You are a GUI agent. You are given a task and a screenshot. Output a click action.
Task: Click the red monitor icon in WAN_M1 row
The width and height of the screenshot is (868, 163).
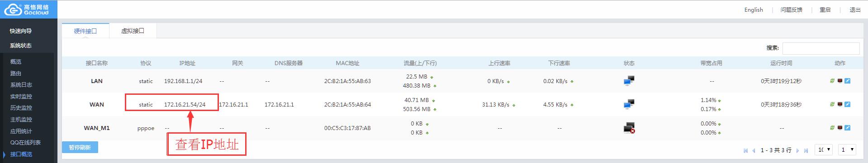840,128
